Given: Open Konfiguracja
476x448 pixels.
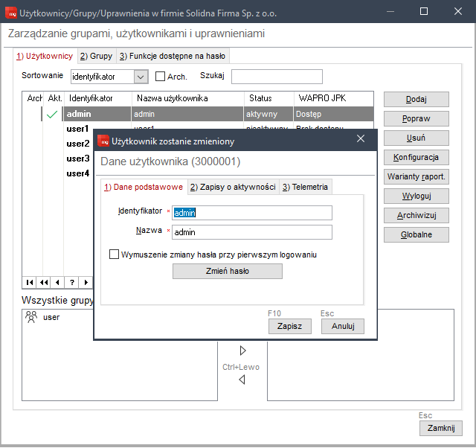Looking at the screenshot, I should (416, 157).
